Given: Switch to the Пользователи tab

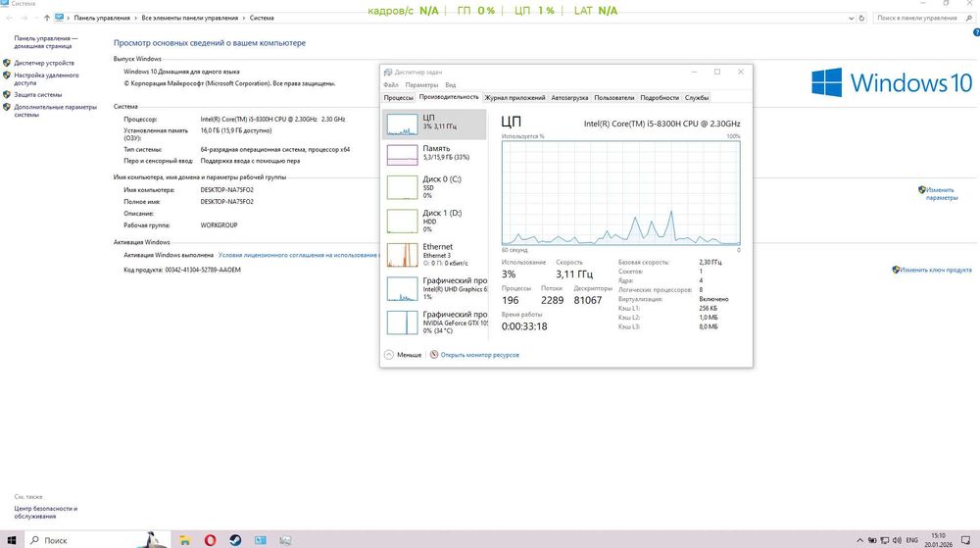Looking at the screenshot, I should tap(613, 97).
